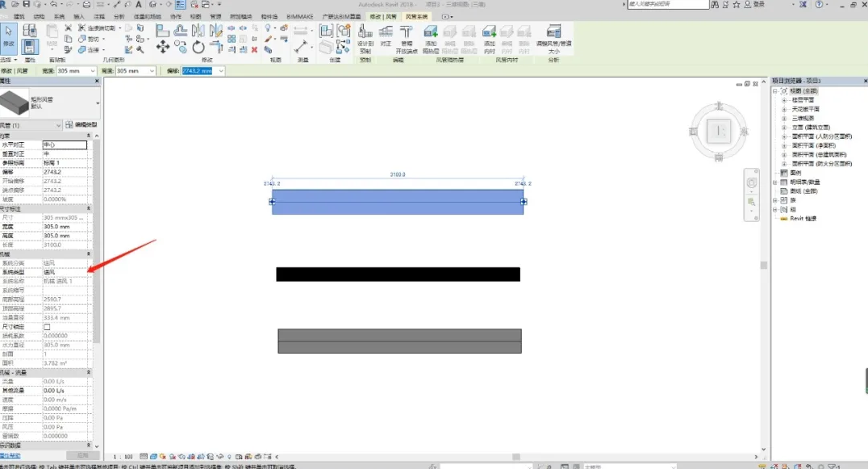Viewport: 868px width, 469px height.
Task: Click the 设计到预制 icon
Action: 365,39
